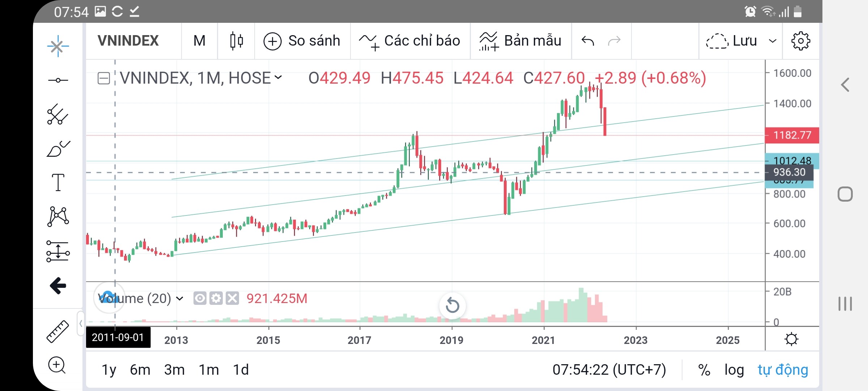Open the chart settings gear

[x=801, y=41]
